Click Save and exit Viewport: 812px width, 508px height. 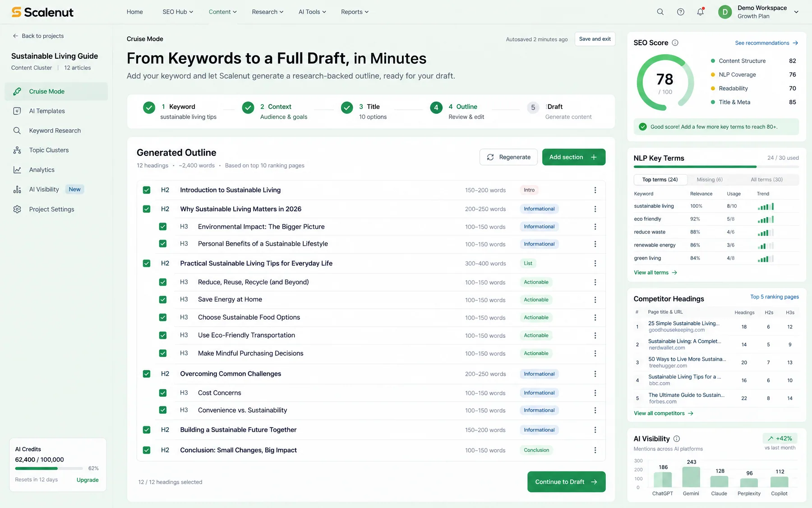pyautogui.click(x=595, y=39)
